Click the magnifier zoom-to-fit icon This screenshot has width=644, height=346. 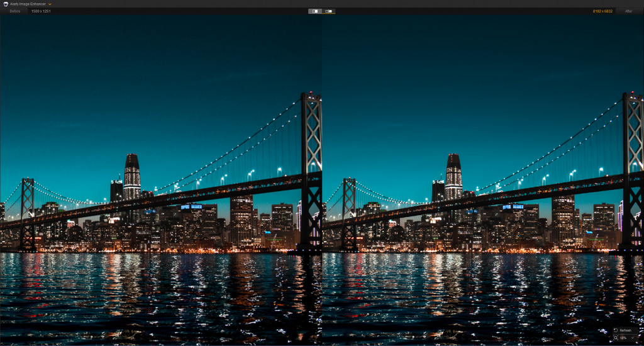tap(615, 338)
